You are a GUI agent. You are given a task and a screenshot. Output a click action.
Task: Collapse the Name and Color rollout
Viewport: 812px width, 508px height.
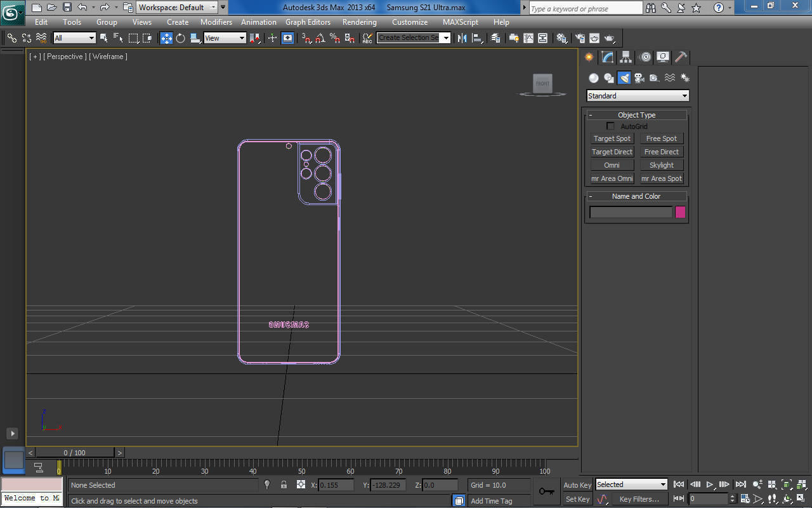[x=636, y=196]
